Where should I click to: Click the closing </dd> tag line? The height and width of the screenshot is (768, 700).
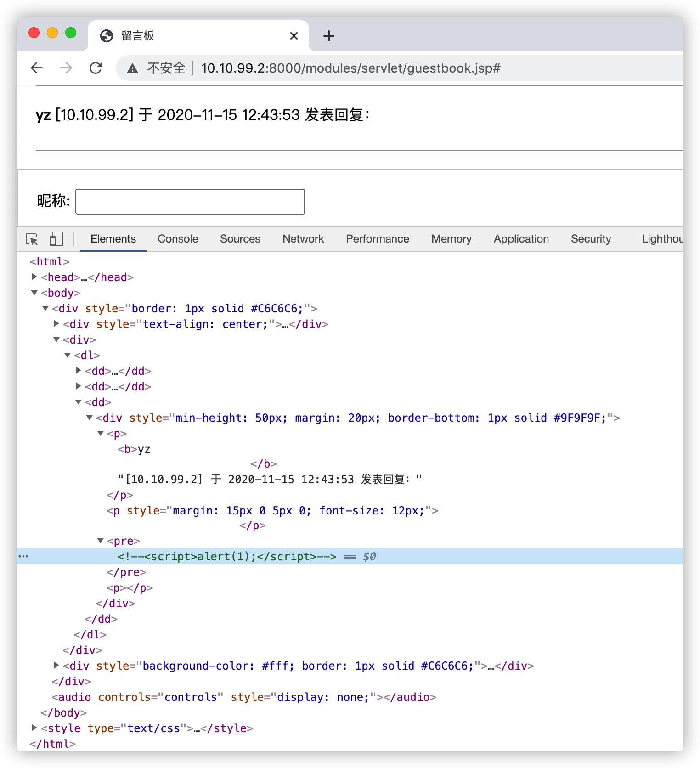pos(101,619)
